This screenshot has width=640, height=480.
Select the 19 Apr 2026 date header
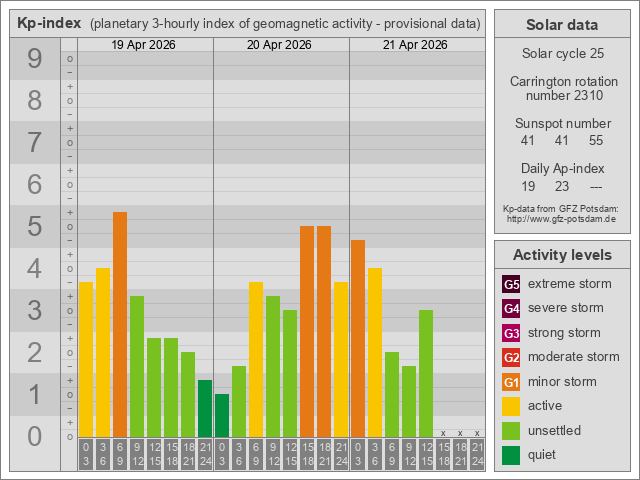(x=145, y=45)
